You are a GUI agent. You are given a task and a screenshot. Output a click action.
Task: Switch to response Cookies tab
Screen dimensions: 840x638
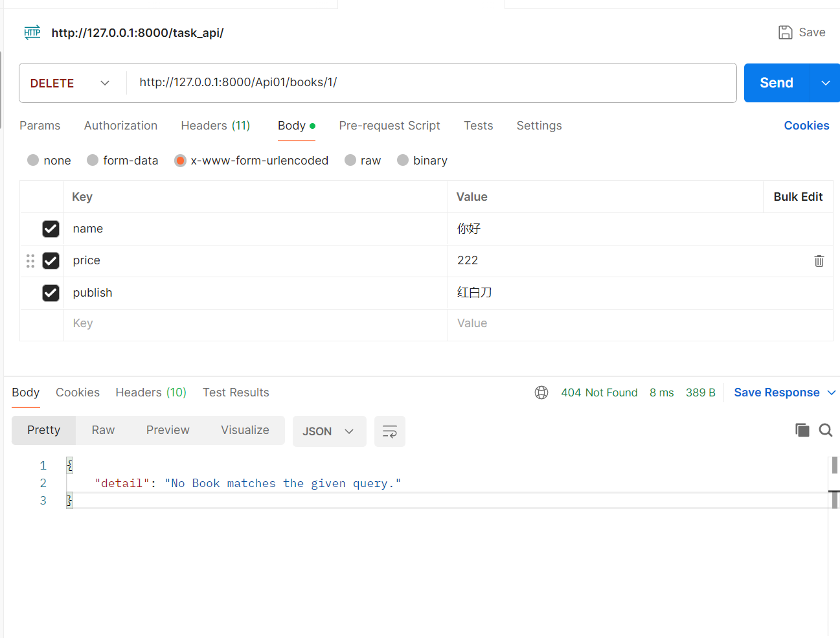[x=78, y=393]
